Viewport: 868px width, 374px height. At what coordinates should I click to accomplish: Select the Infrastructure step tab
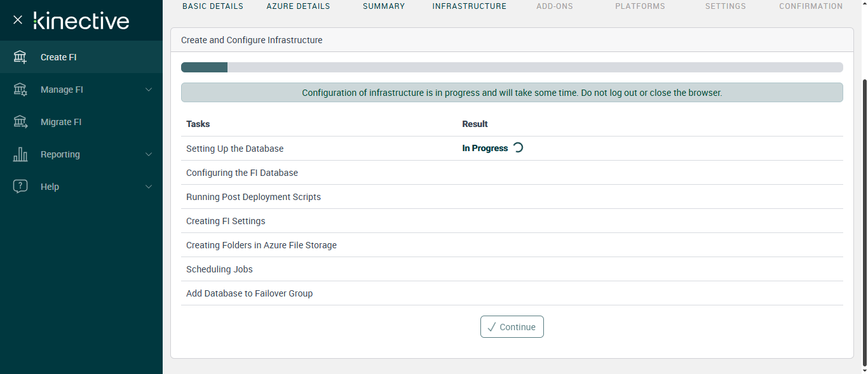pyautogui.click(x=470, y=6)
